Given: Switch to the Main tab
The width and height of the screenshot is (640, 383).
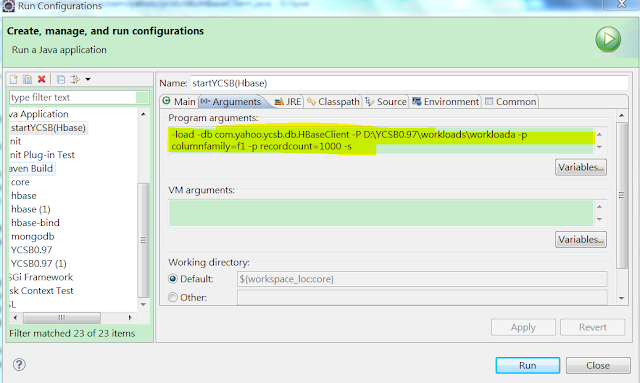Looking at the screenshot, I should (x=179, y=102).
